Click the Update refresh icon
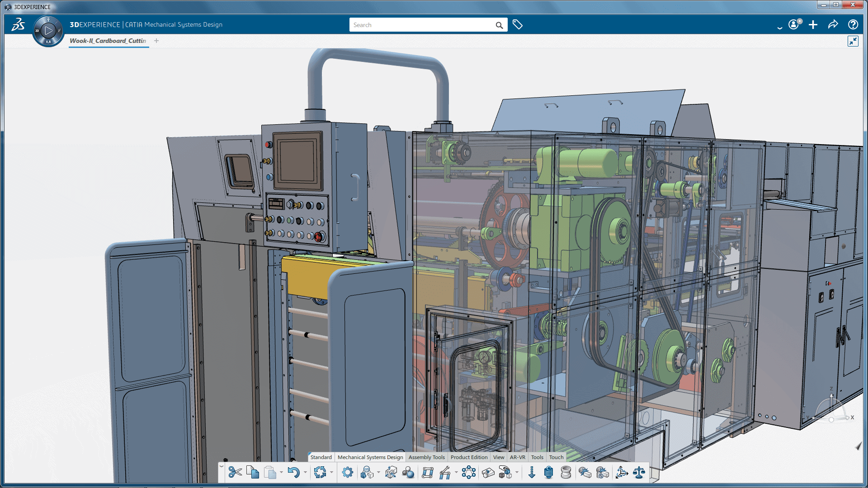The image size is (868, 488). pyautogui.click(x=320, y=473)
